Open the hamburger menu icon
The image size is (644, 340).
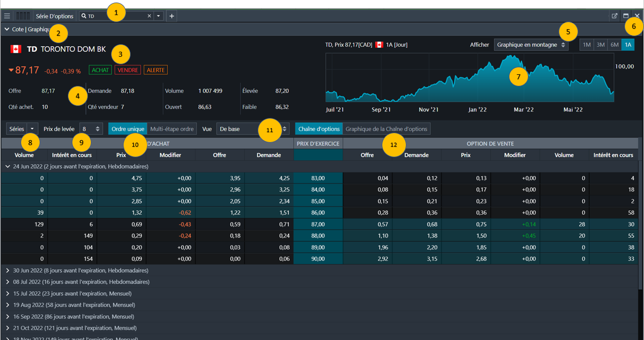tap(7, 16)
